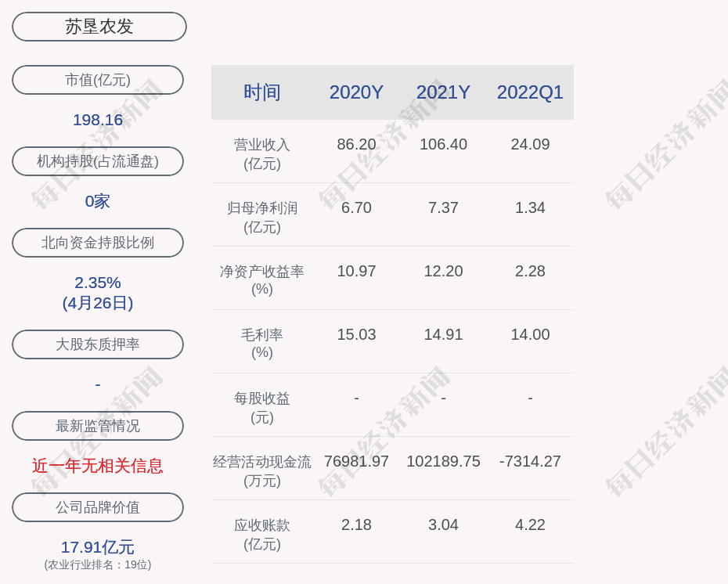Click the 2022Q1 column header
Screen dimensions: 728x584
pyautogui.click(x=530, y=92)
